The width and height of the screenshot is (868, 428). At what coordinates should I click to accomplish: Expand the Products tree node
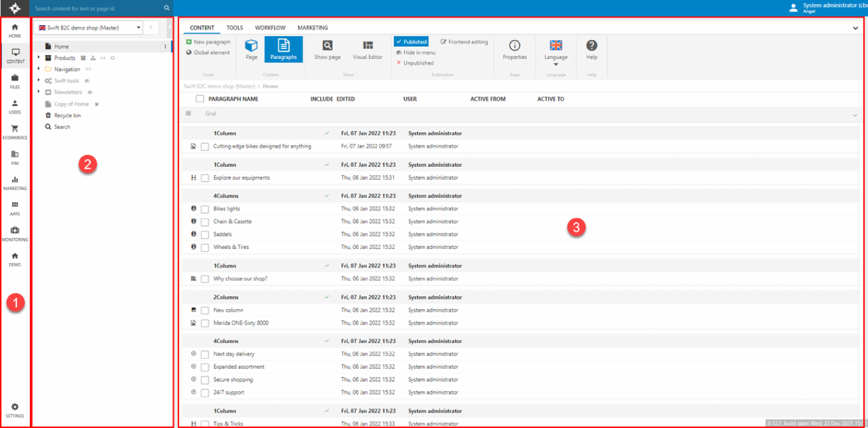pyautogui.click(x=39, y=58)
